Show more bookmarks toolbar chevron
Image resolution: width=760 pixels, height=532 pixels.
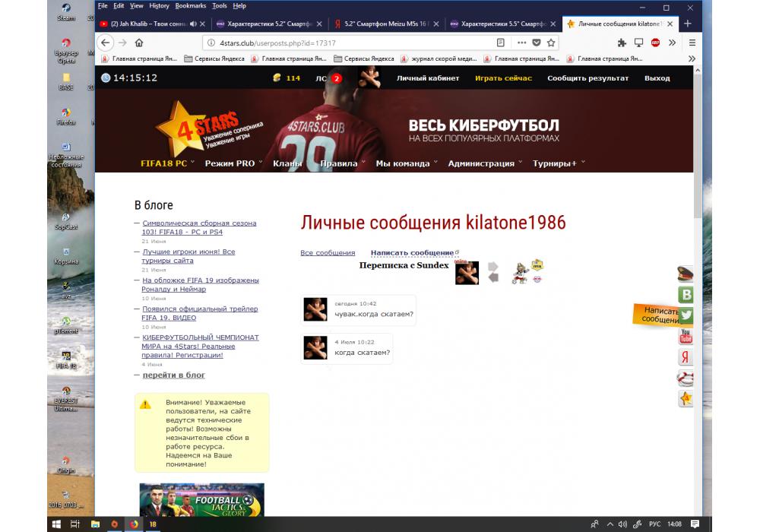tap(692, 59)
